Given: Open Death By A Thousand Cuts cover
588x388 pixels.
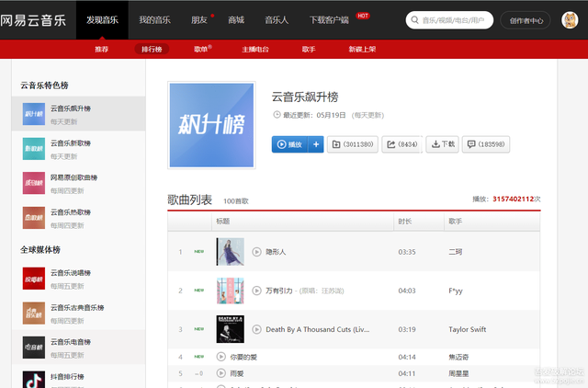Looking at the screenshot, I should [x=231, y=329].
